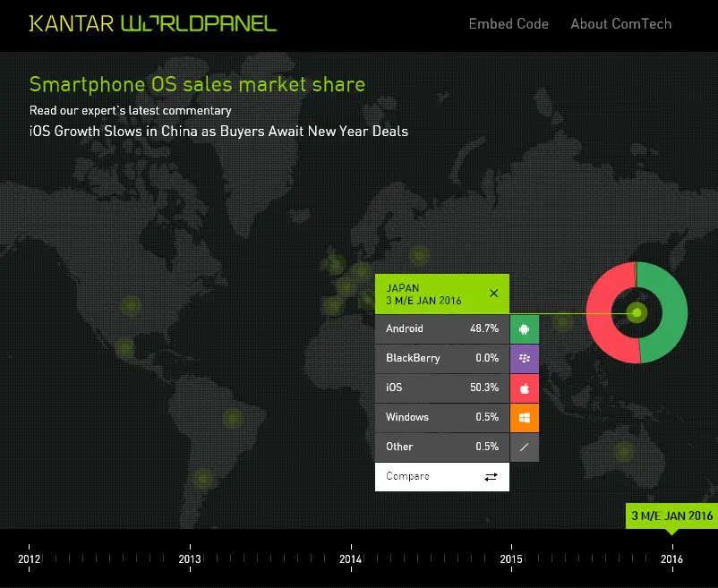The image size is (718, 588).
Task: Click the iOS 50.3% row
Action: tap(442, 388)
